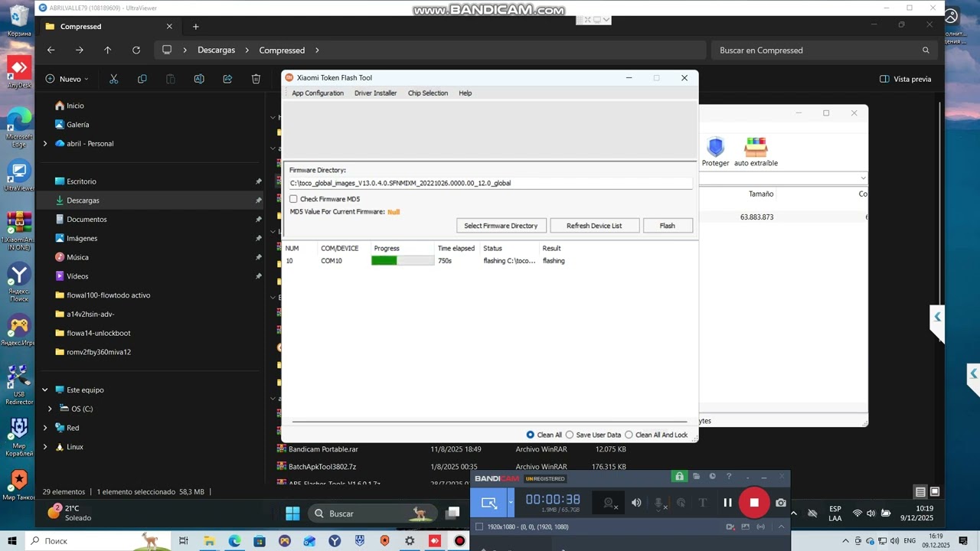Click the green flashing progress bar for COM10
The width and height of the screenshot is (980, 551).
pyautogui.click(x=403, y=261)
